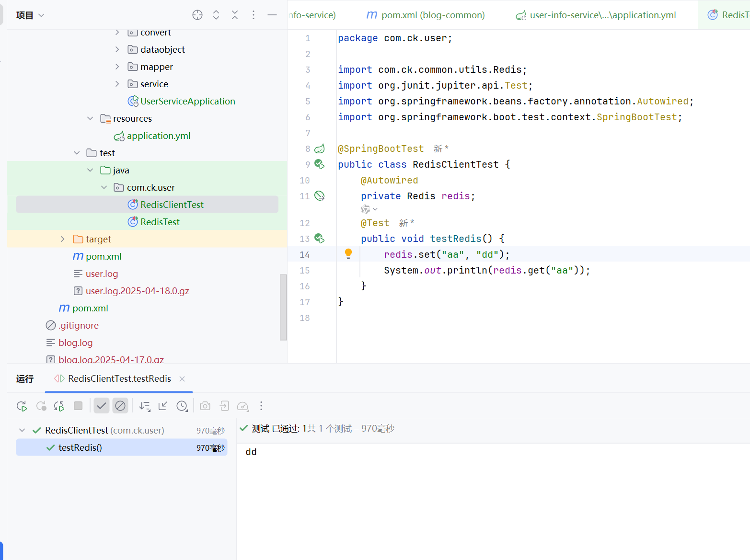The width and height of the screenshot is (750, 560).
Task: Run testRedis from gutter icon line 13
Action: [320, 239]
